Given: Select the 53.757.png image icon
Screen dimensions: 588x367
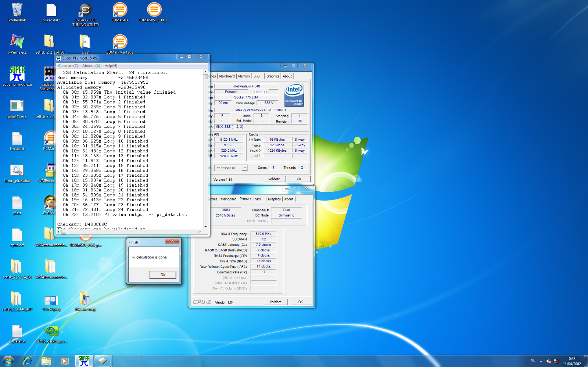Looking at the screenshot, I should click(51, 301).
